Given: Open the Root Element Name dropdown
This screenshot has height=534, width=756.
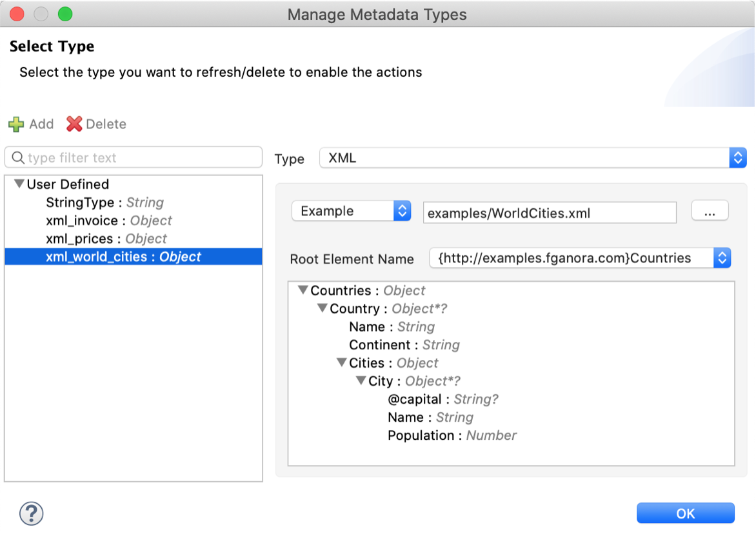Looking at the screenshot, I should click(x=722, y=259).
